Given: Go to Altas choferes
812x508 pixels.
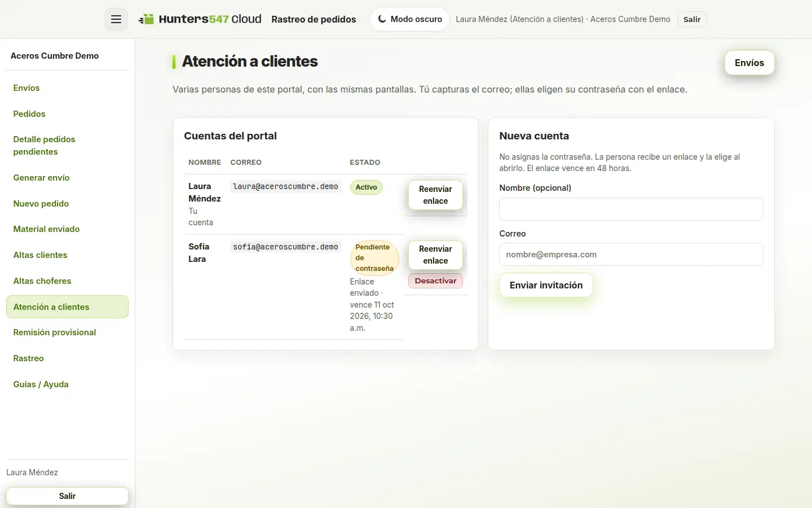Looking at the screenshot, I should [x=67, y=281].
